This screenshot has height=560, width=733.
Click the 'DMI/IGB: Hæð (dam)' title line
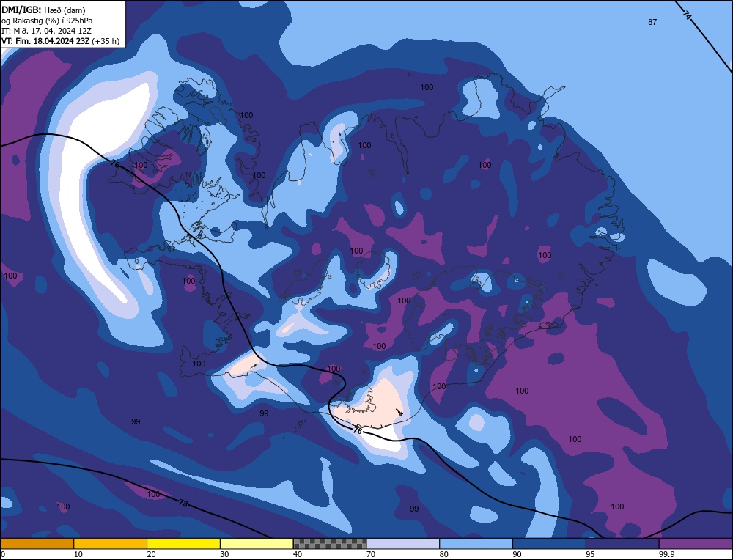click(x=43, y=10)
